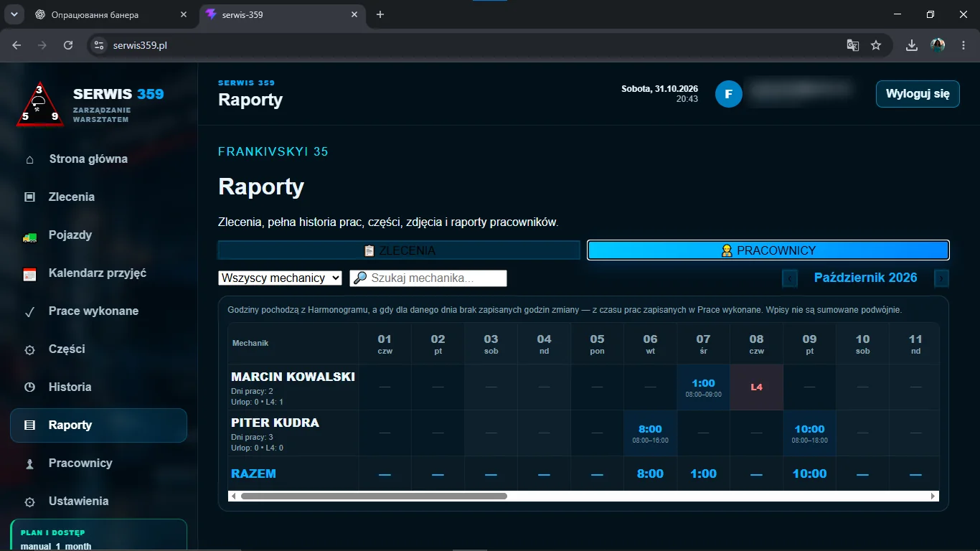Open Chrome three-dot menu

(962, 45)
